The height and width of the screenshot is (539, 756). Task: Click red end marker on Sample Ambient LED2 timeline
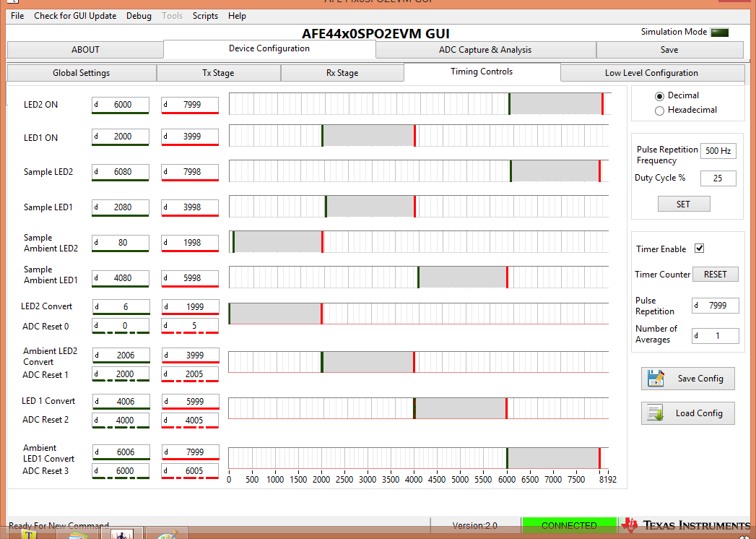(x=322, y=242)
